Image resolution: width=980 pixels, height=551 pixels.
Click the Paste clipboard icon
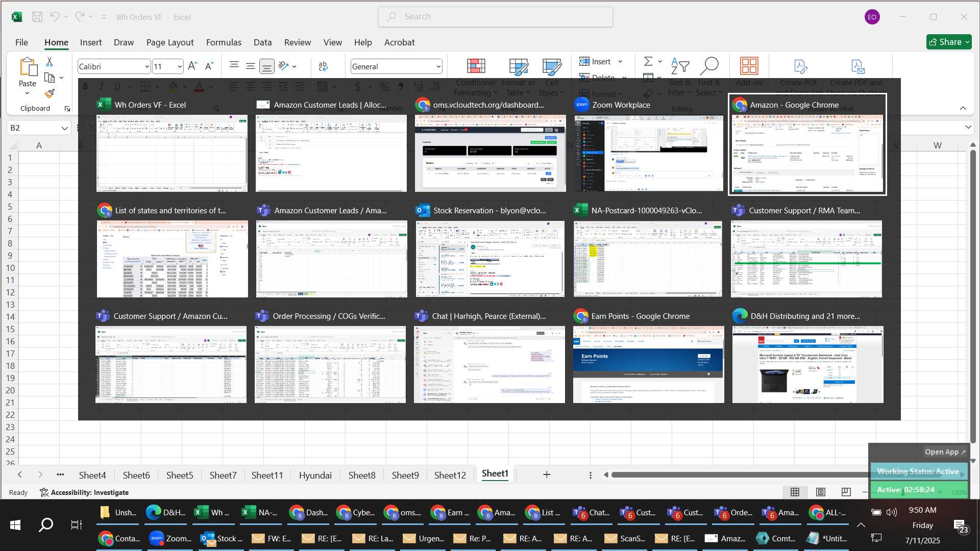tap(28, 67)
